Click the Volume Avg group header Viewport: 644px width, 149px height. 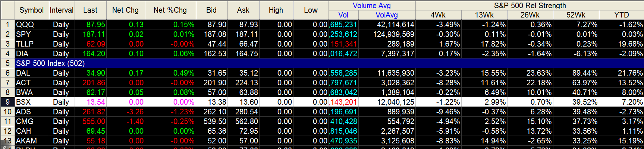tap(371, 6)
